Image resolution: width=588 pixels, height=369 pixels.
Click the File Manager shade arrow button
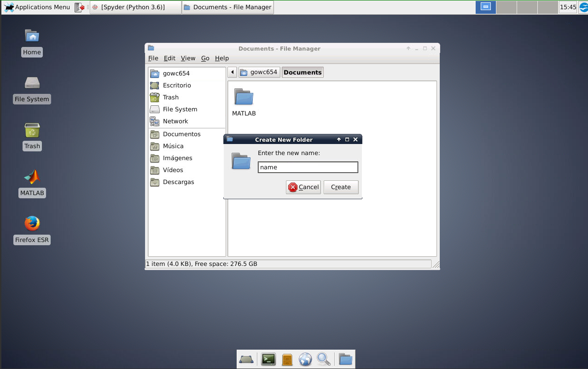pos(408,48)
